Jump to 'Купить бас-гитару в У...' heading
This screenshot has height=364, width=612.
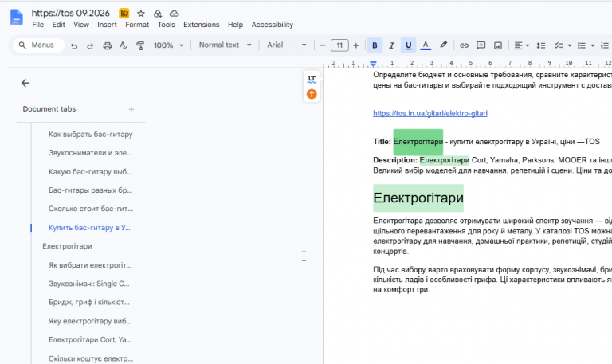point(89,228)
